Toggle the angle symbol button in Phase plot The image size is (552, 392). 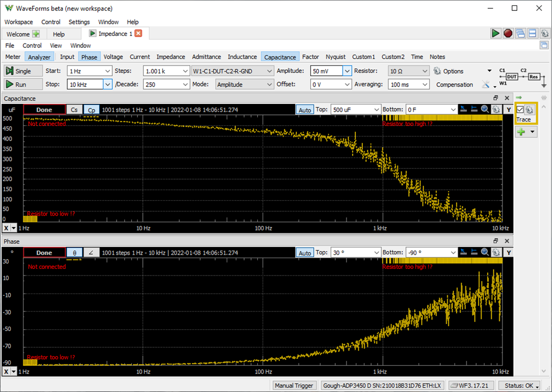pos(91,253)
